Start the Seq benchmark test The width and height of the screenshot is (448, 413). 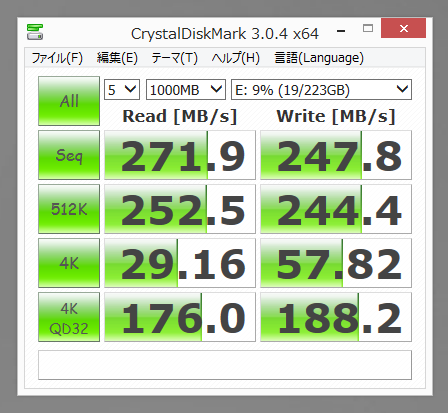coord(69,155)
